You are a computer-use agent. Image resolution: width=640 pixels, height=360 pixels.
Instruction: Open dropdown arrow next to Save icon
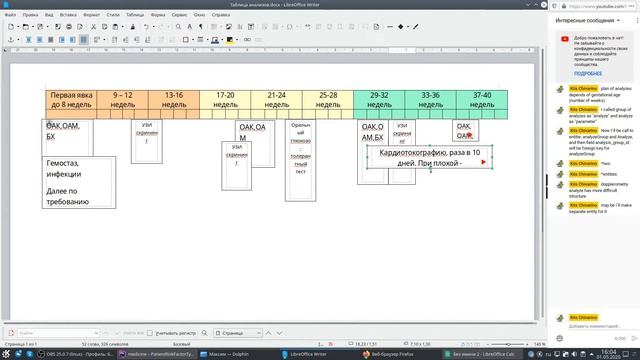(x=47, y=27)
